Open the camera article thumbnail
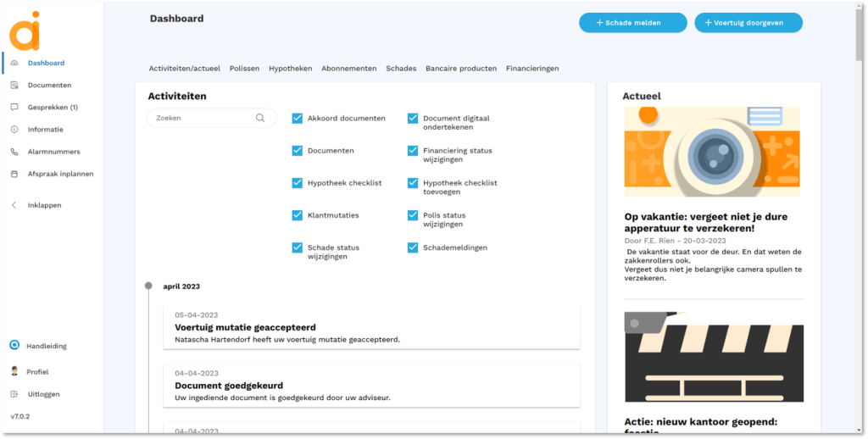 712,152
